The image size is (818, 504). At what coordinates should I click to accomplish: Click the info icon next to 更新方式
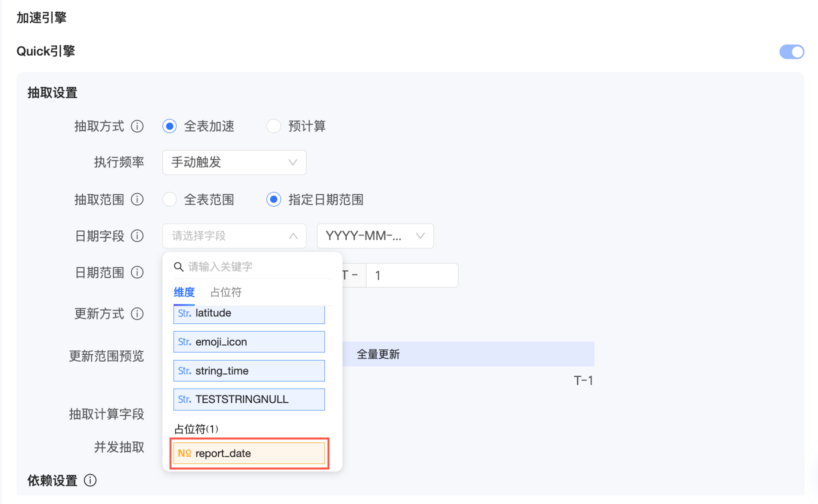pyautogui.click(x=137, y=313)
